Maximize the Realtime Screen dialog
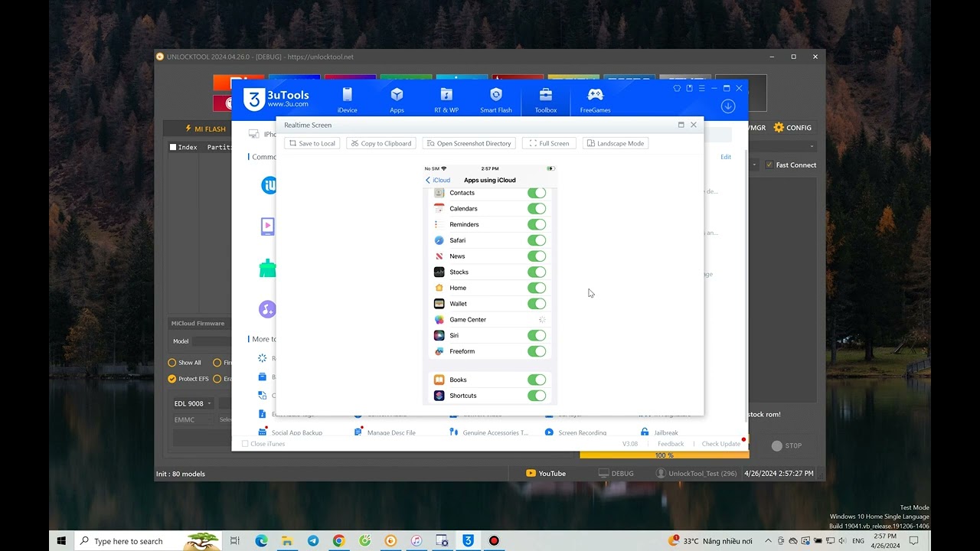This screenshot has height=551, width=980. (681, 125)
